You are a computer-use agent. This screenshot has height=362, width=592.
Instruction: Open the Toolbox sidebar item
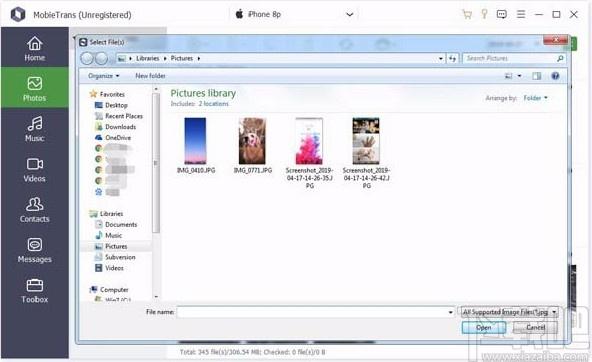pos(34,290)
